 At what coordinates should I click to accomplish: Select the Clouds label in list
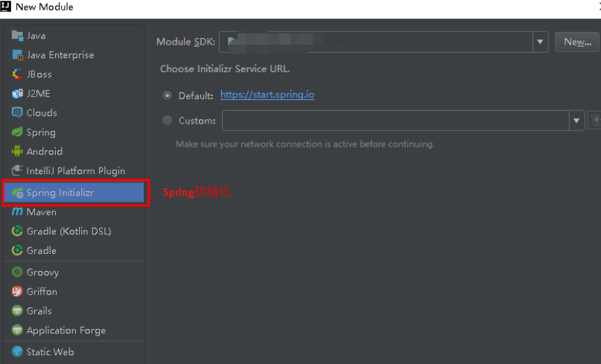tap(42, 112)
